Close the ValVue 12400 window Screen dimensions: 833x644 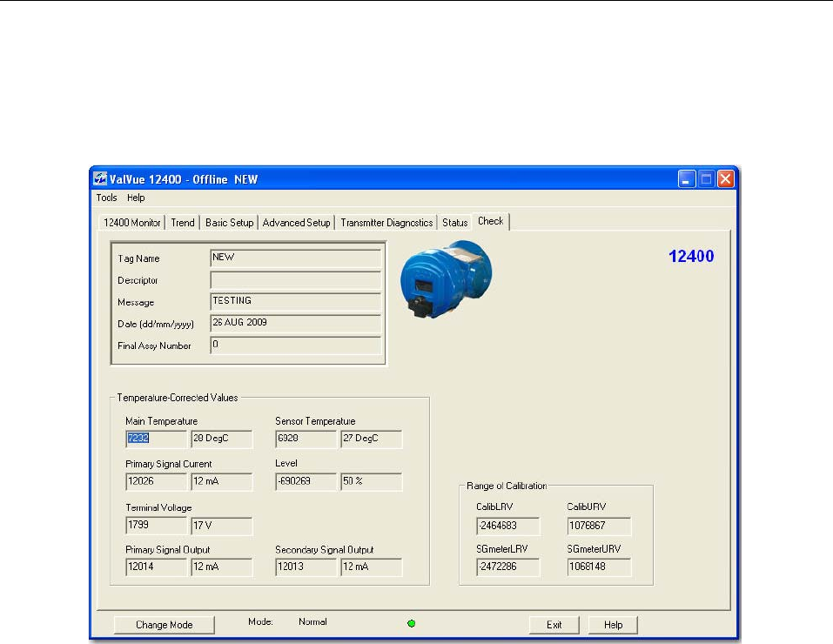click(726, 179)
